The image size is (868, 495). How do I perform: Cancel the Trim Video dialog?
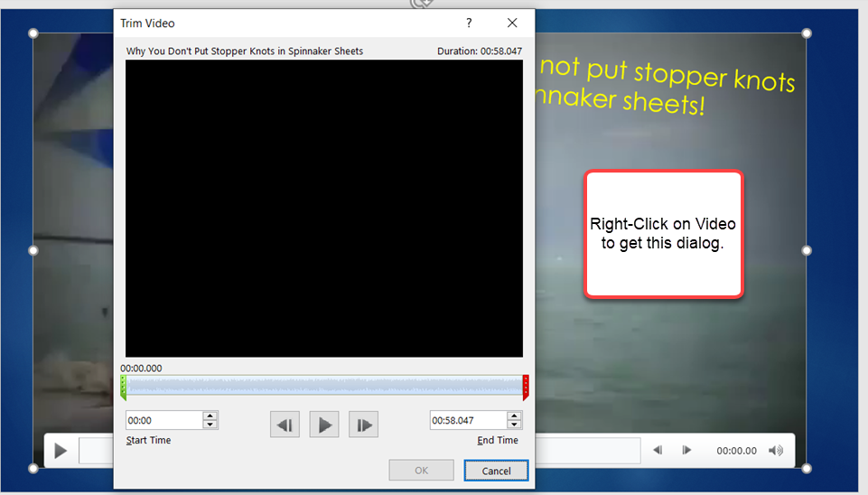point(496,471)
